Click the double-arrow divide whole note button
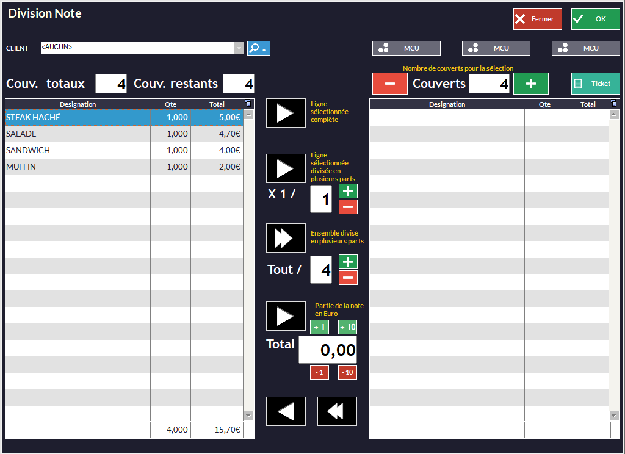 click(x=285, y=238)
